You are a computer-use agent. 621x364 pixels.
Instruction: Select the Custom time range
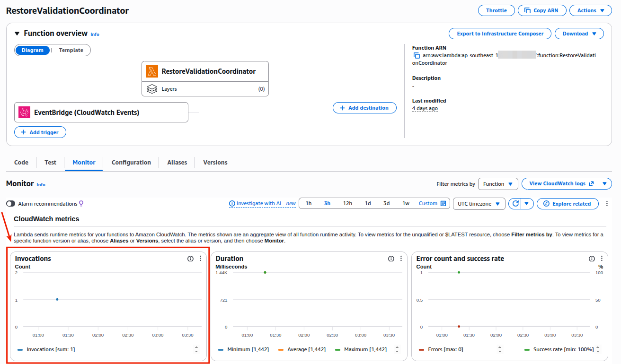point(432,204)
